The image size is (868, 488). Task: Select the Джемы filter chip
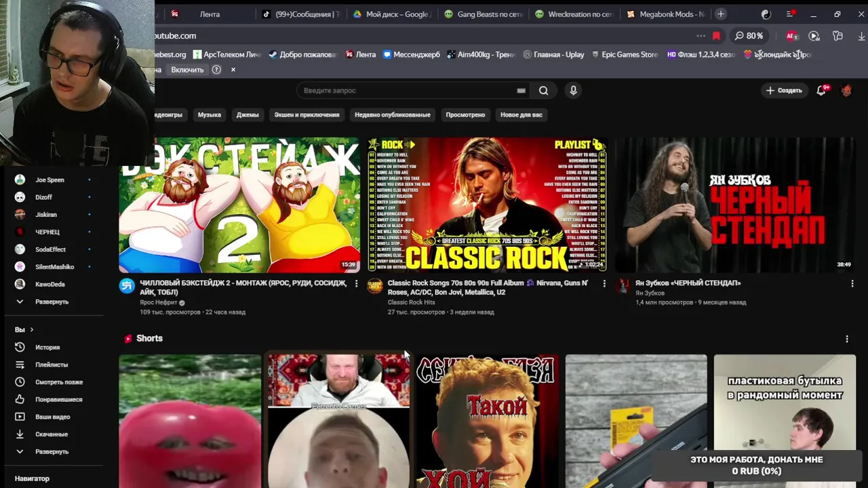point(248,115)
